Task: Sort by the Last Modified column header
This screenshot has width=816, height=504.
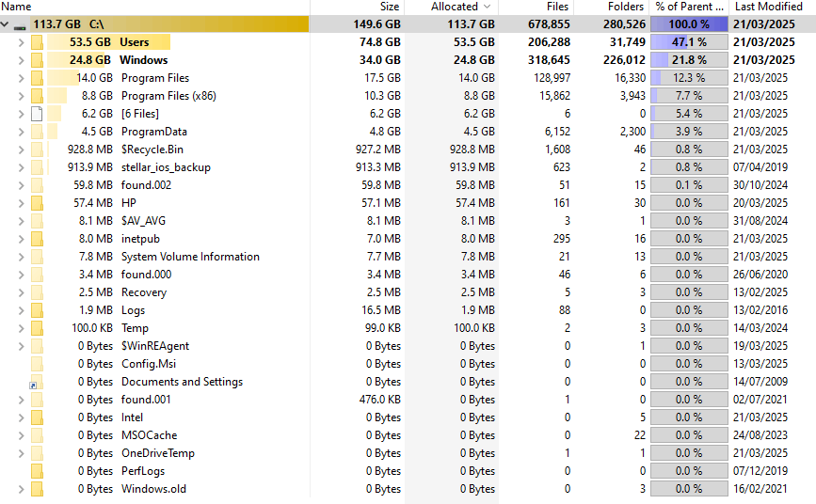Action: click(773, 7)
